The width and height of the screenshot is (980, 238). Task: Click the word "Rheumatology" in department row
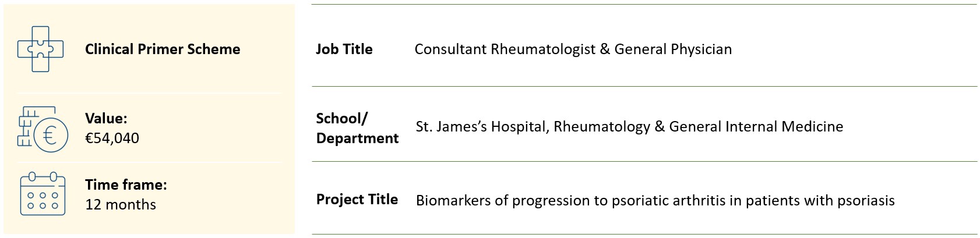click(601, 127)
